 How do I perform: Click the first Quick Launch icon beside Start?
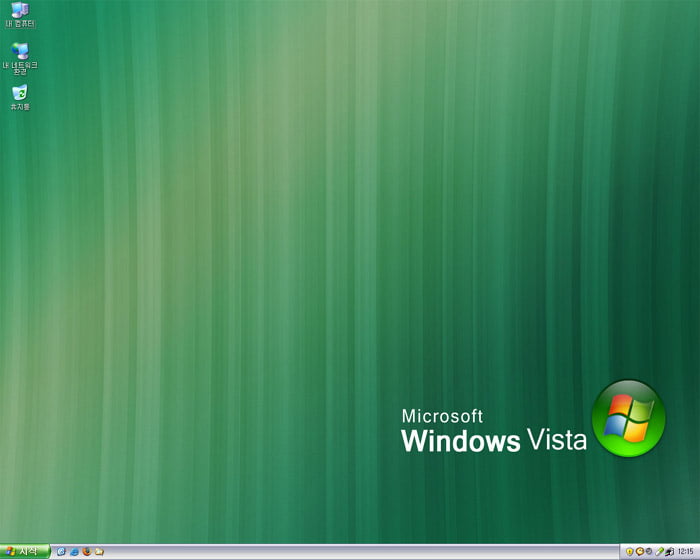[x=62, y=551]
